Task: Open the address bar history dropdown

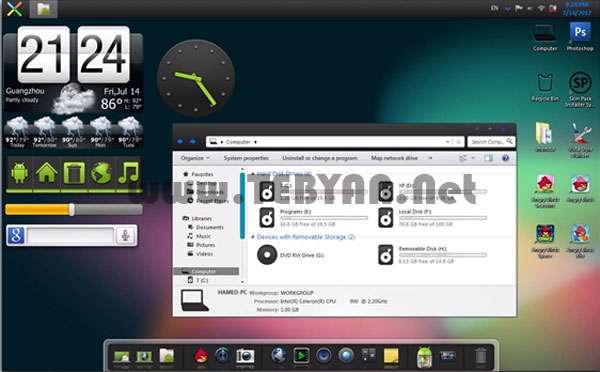Action: pos(448,142)
